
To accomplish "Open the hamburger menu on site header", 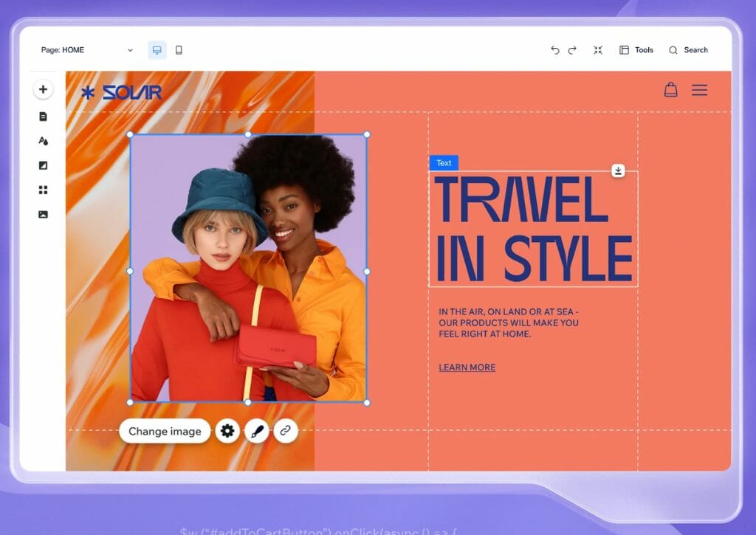I will coord(699,90).
